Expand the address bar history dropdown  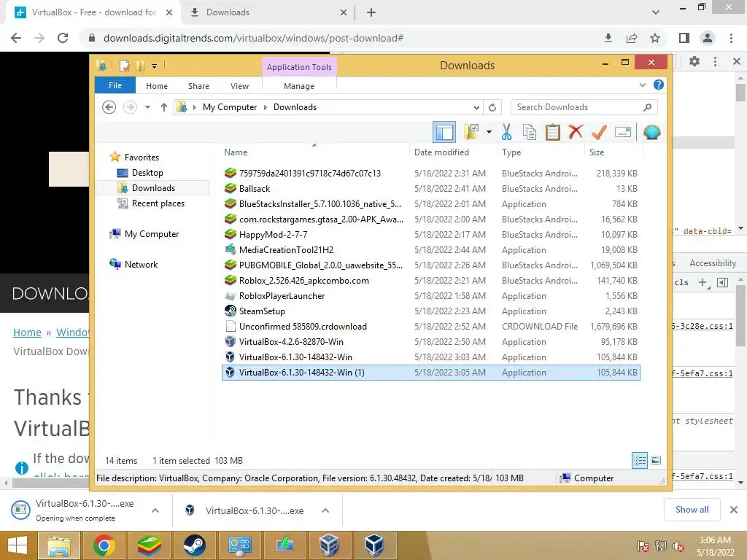tap(476, 107)
